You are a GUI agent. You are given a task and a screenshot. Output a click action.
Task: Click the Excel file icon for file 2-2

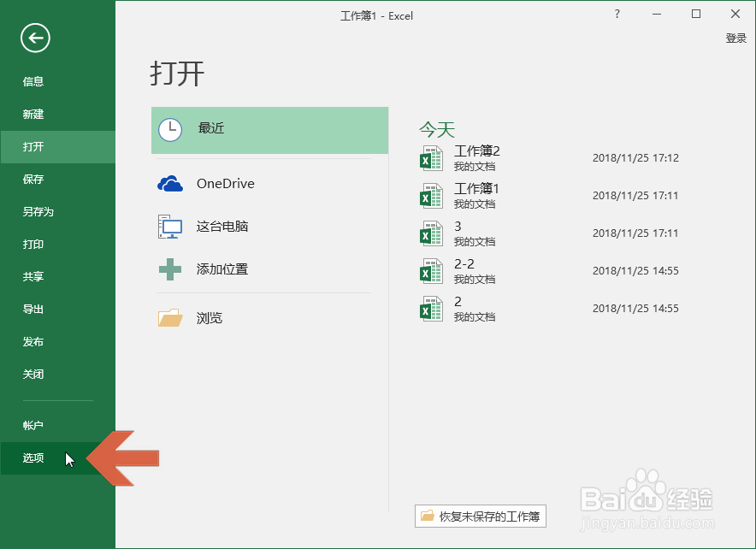pos(431,271)
